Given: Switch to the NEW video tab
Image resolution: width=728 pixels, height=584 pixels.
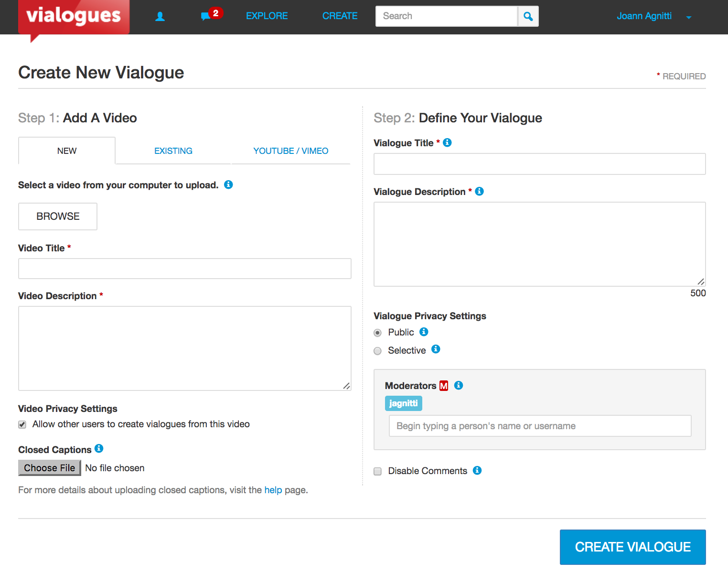Looking at the screenshot, I should click(67, 151).
